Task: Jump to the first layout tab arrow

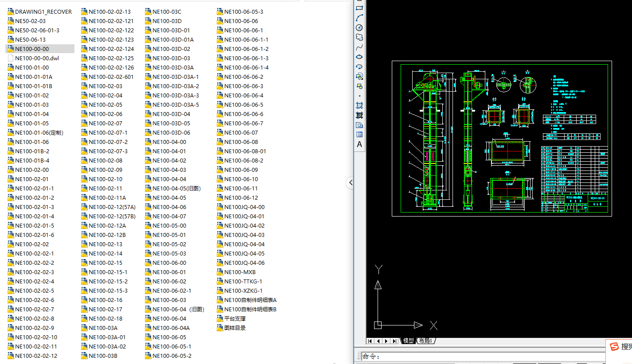Action: point(370,341)
